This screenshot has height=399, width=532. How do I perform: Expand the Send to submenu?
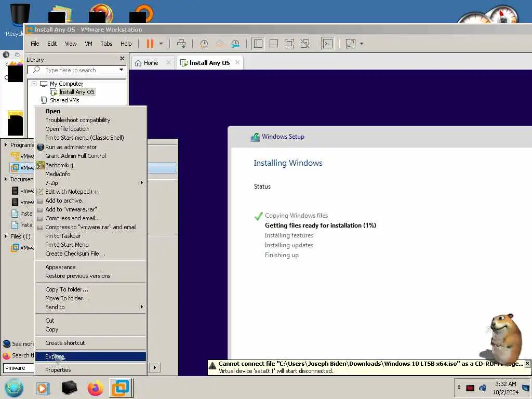click(91, 307)
